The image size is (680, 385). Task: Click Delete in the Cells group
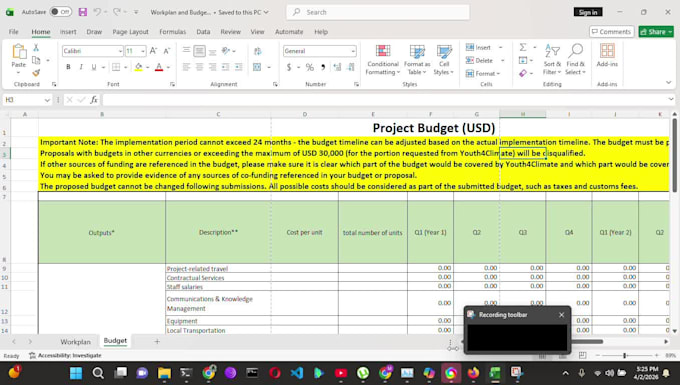[x=480, y=60]
